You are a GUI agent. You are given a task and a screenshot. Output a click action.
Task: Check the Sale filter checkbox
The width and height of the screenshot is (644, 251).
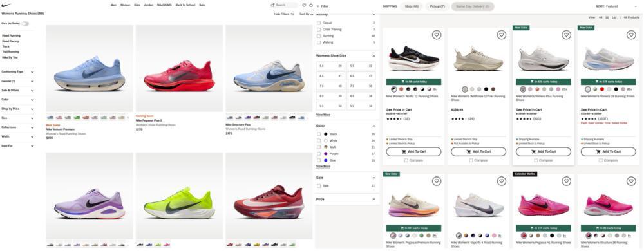319,186
